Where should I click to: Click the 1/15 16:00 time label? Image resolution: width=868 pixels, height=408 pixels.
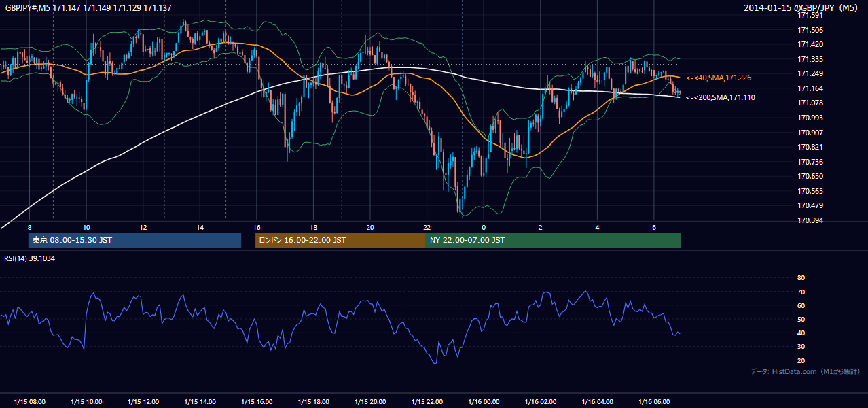pos(257,402)
